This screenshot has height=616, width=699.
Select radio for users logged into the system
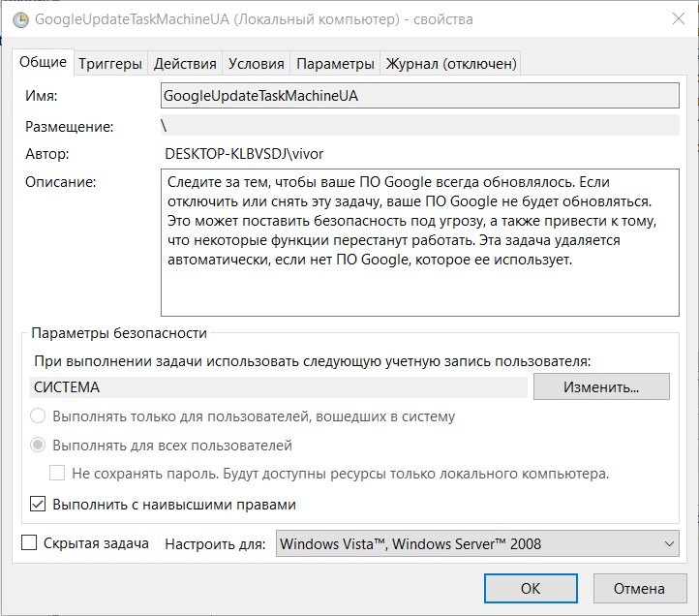click(38, 416)
